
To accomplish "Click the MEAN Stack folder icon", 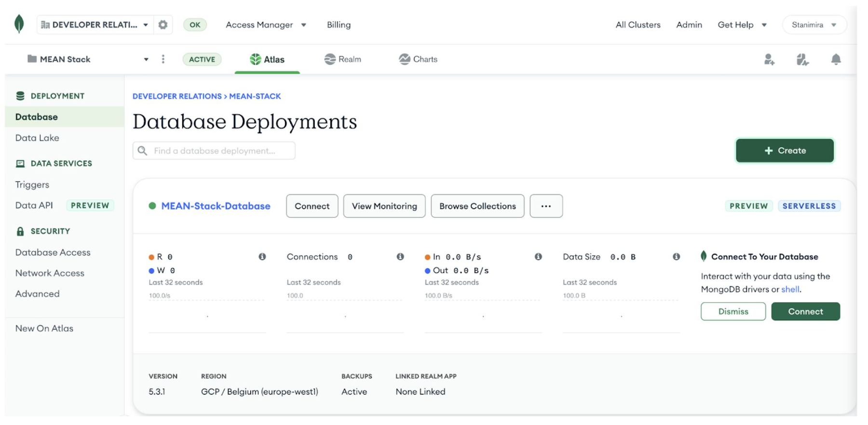I will pyautogui.click(x=32, y=59).
